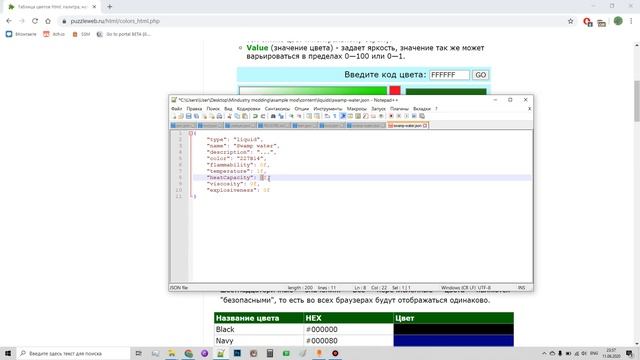Open the notification center in system tray
Screen dimensions: 640x360
point(629,353)
